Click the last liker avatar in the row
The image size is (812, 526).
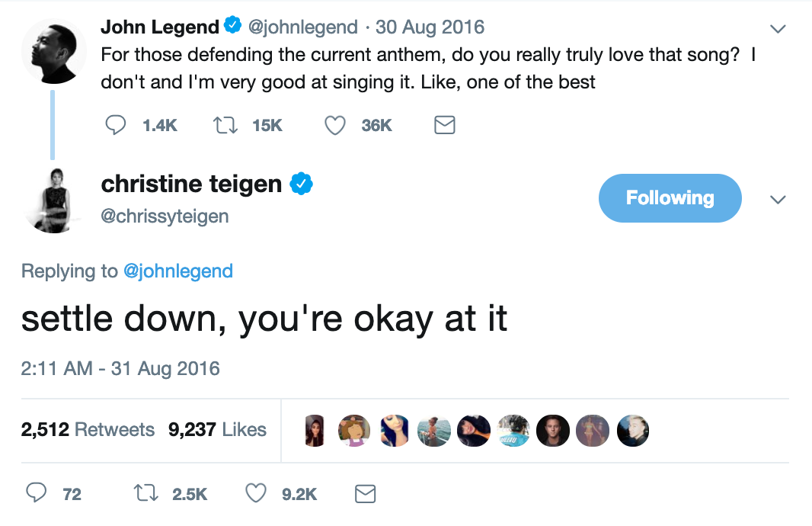[x=632, y=431]
